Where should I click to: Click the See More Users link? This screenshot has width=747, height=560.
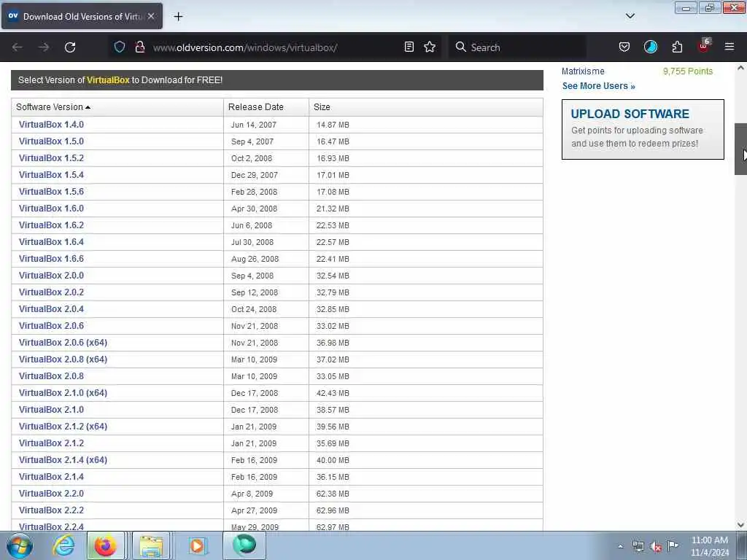point(598,86)
